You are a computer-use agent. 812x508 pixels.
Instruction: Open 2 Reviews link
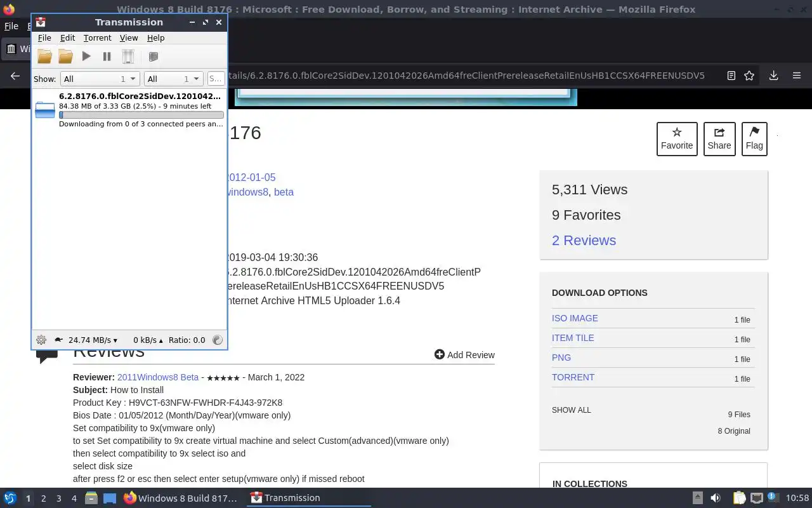point(584,240)
